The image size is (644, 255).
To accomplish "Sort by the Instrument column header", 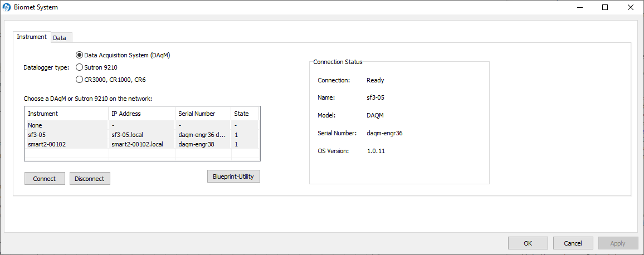I will pos(67,114).
